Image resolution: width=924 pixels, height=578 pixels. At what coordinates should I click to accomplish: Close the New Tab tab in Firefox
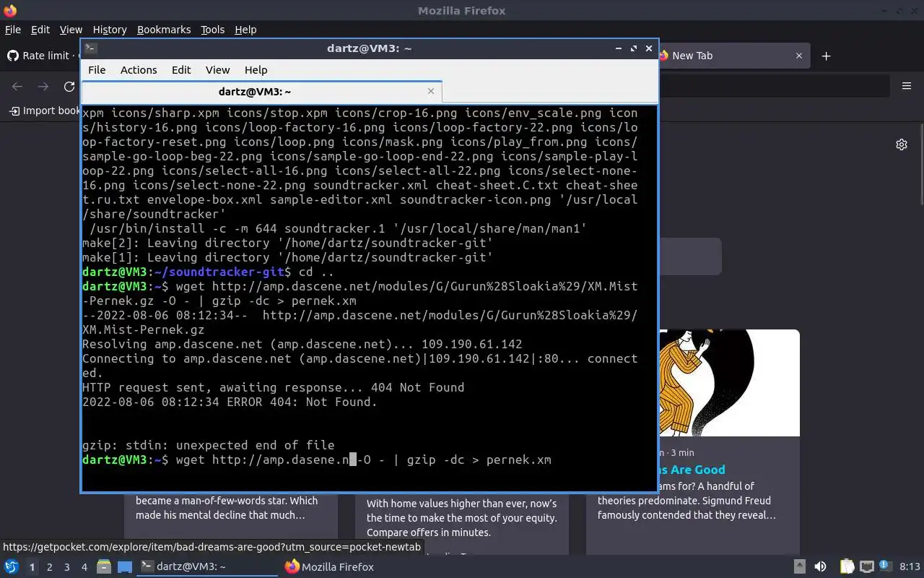coord(799,56)
